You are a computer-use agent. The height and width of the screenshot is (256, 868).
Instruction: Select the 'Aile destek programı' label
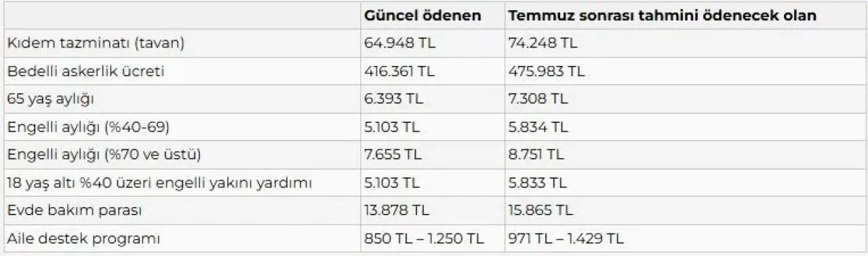(84, 239)
